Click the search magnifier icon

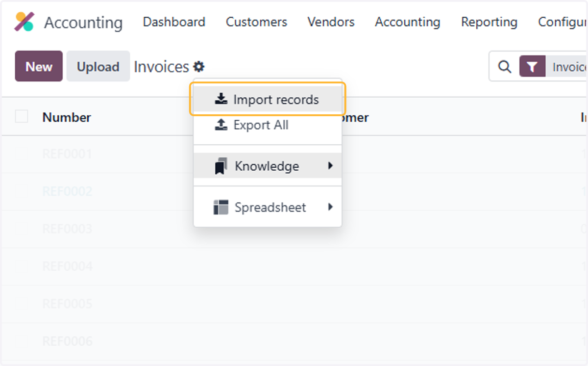click(x=504, y=66)
